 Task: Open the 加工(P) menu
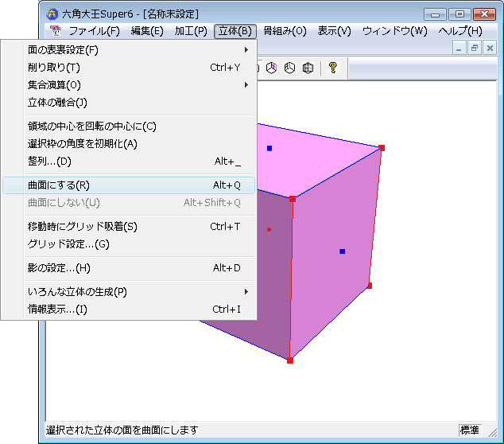191,31
